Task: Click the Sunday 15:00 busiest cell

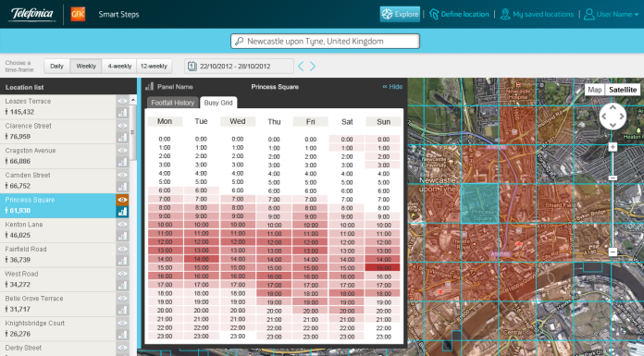Action: pos(383,268)
